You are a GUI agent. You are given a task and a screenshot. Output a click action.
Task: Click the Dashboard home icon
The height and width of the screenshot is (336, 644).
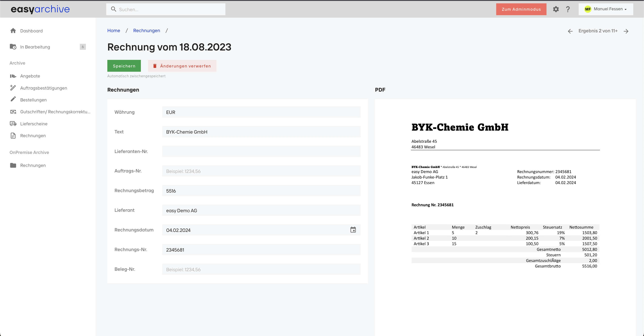[x=13, y=31]
